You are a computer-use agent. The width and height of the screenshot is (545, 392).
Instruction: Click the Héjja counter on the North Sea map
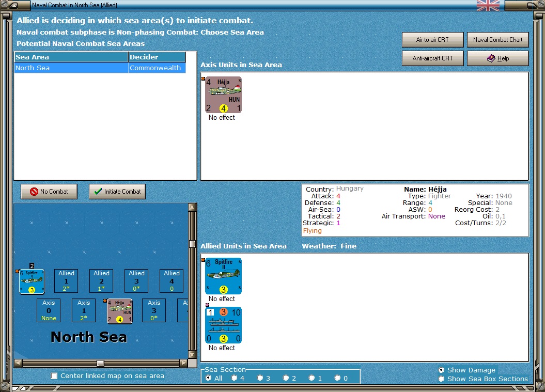119,311
